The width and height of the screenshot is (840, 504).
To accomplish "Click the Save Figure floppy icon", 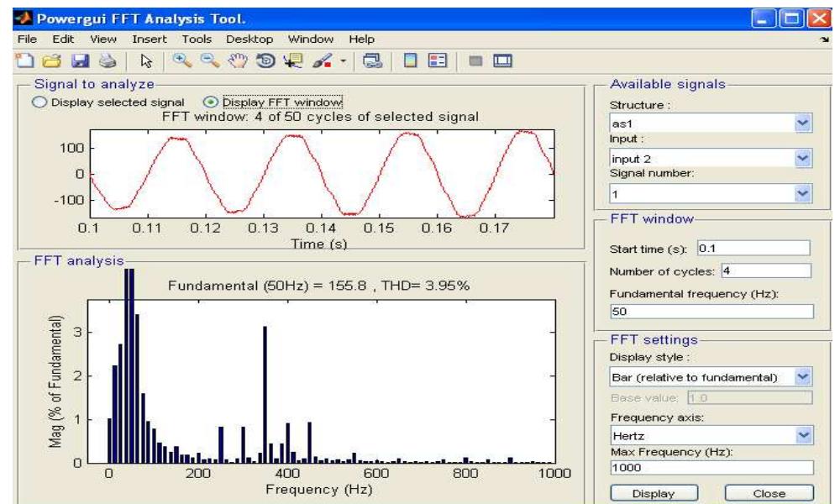I will (x=81, y=60).
